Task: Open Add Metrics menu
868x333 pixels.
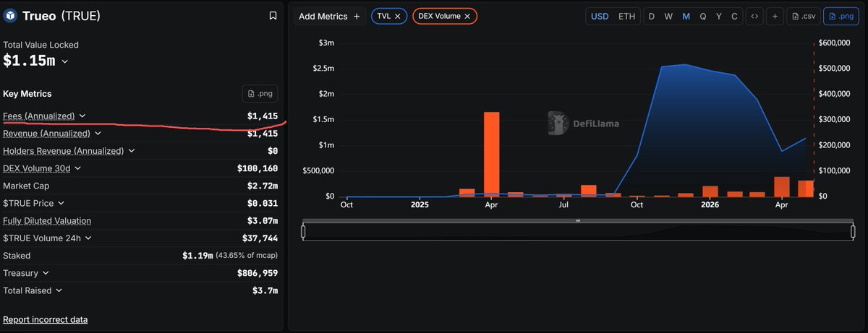Action: (x=330, y=16)
